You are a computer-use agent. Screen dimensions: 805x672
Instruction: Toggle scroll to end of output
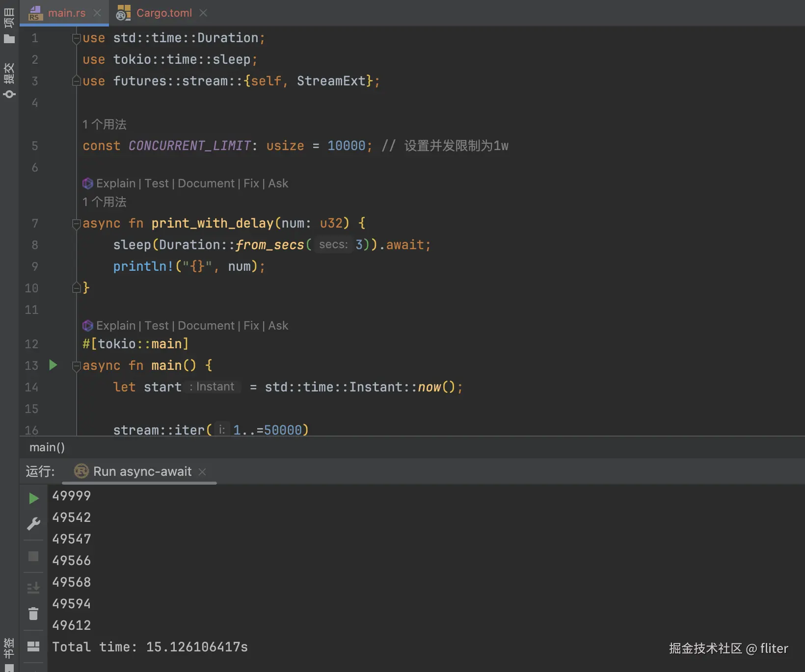click(33, 587)
